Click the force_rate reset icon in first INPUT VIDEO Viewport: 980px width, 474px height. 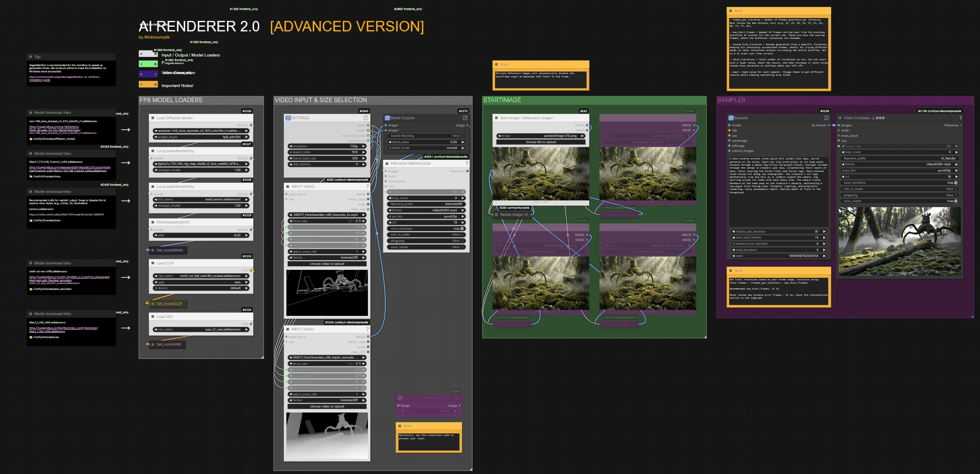point(360,221)
